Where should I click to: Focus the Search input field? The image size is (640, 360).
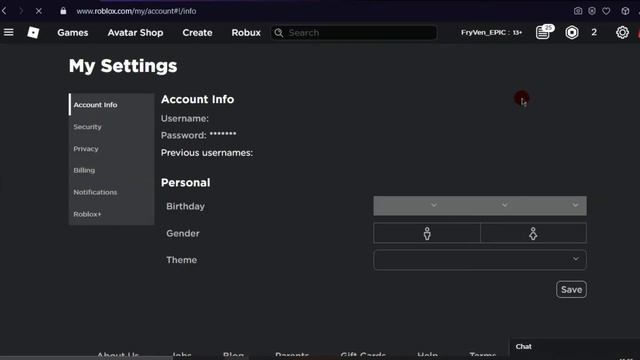point(354,33)
